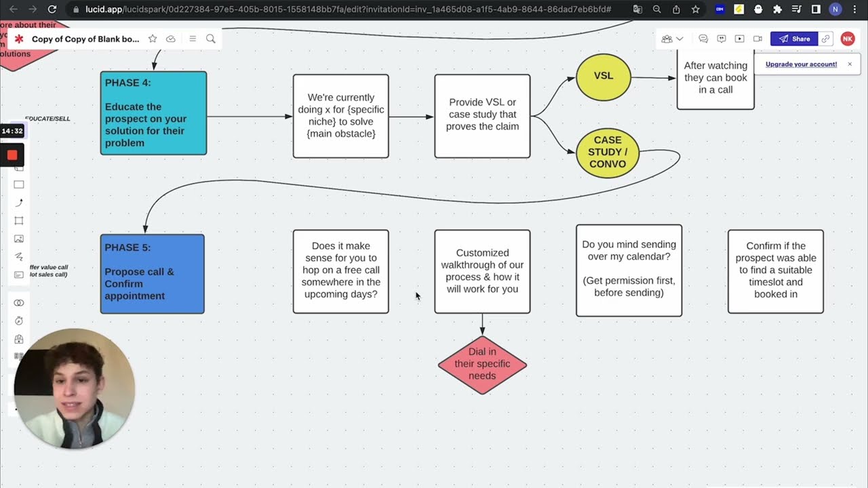Screen dimensions: 868x488
Task: Open the timer tool
Action: [19, 321]
